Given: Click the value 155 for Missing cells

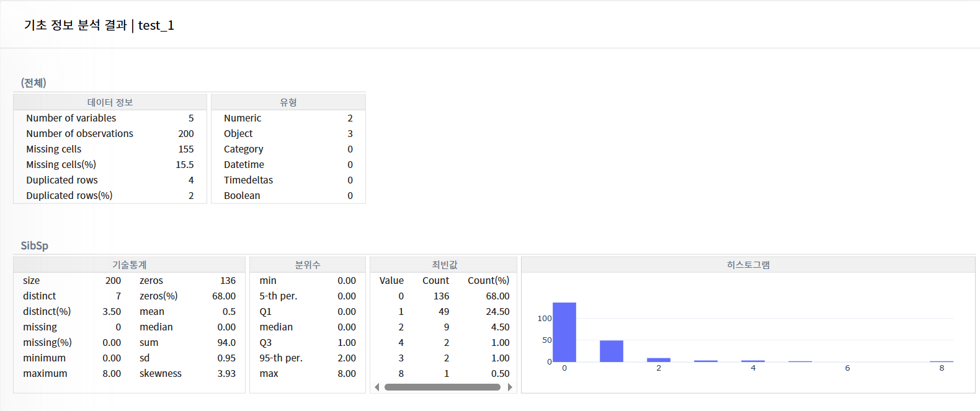Looking at the screenshot, I should click(x=186, y=149).
